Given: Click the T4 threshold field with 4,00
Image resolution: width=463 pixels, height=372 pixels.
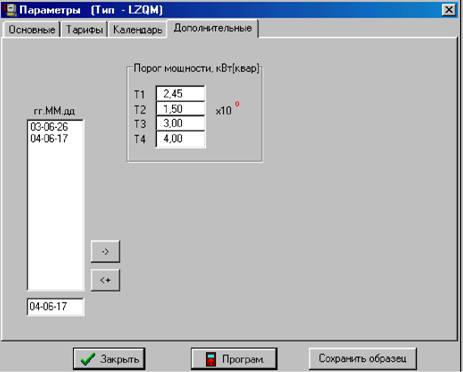Looking at the screenshot, I should tap(180, 139).
